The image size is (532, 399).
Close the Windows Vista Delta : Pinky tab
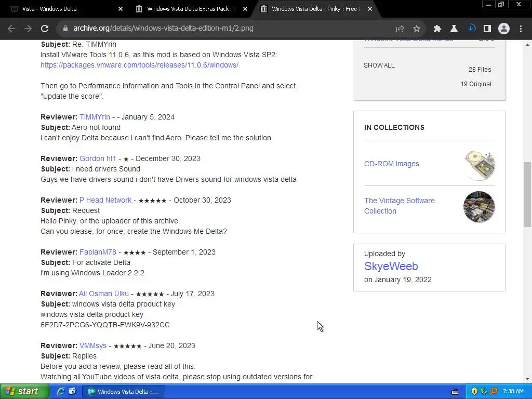point(370,9)
